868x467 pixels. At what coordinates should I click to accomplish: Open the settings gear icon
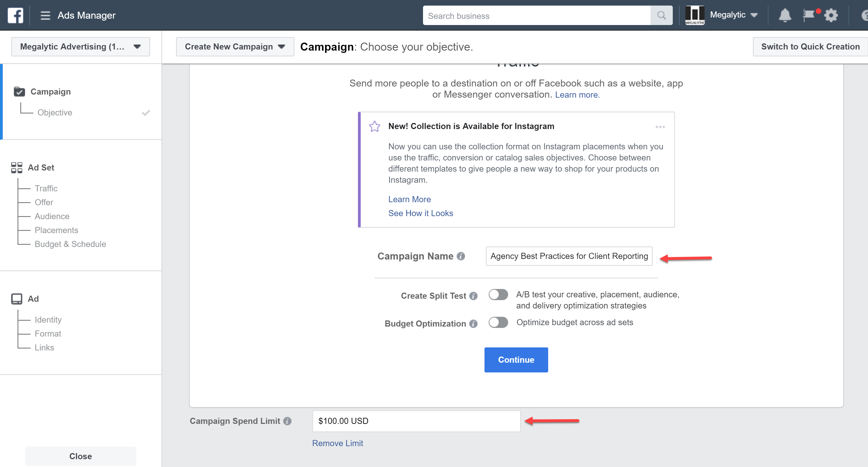[x=831, y=16]
